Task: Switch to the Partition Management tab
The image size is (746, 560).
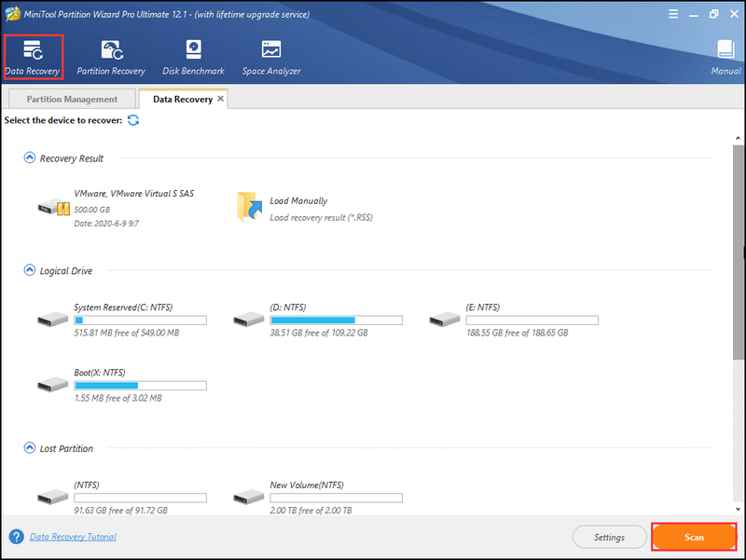Action: pos(72,99)
